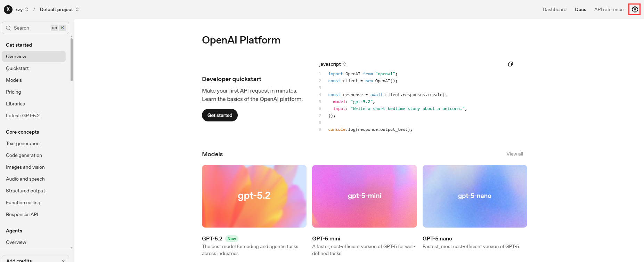This screenshot has width=644, height=262.
Task: Switch to Docs tab
Action: click(580, 9)
